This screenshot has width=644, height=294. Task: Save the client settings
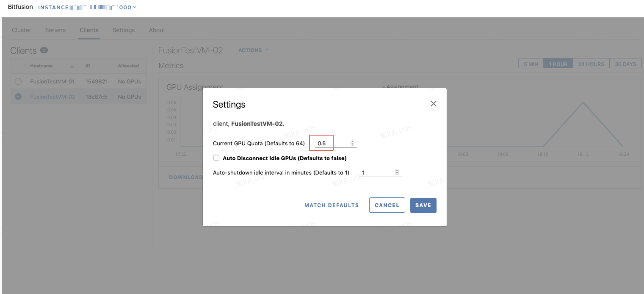click(x=423, y=205)
